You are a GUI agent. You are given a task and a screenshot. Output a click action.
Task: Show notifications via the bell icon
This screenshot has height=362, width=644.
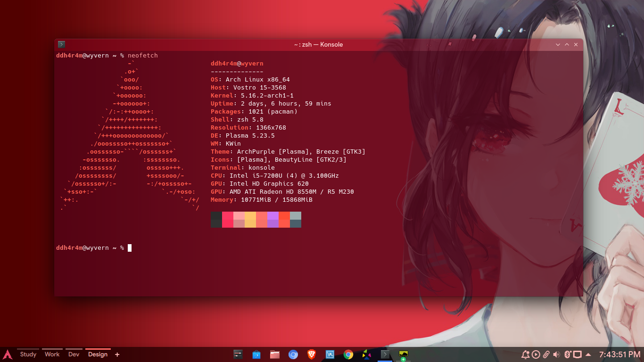(525, 354)
